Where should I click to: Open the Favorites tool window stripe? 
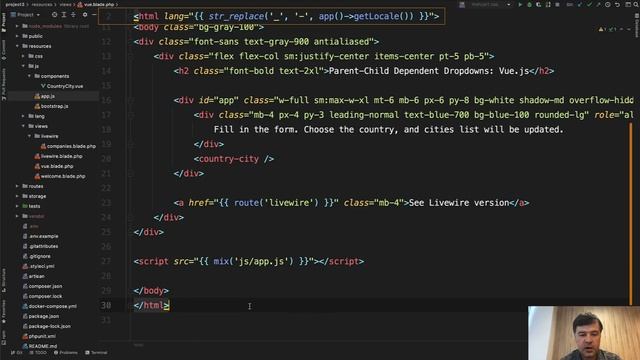tap(4, 311)
